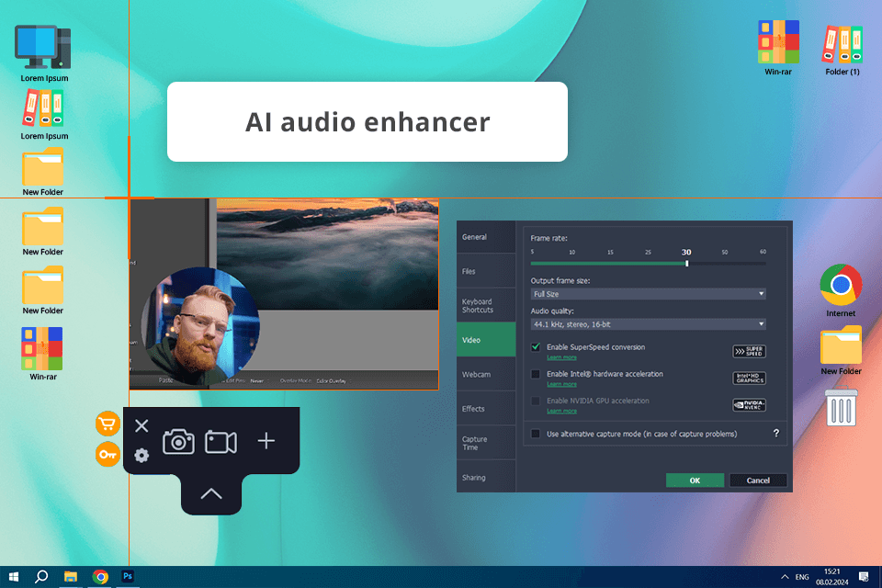Screen dimensions: 882x588
Task: Enable Intel hardware acceleration checkbox
Action: pos(536,374)
